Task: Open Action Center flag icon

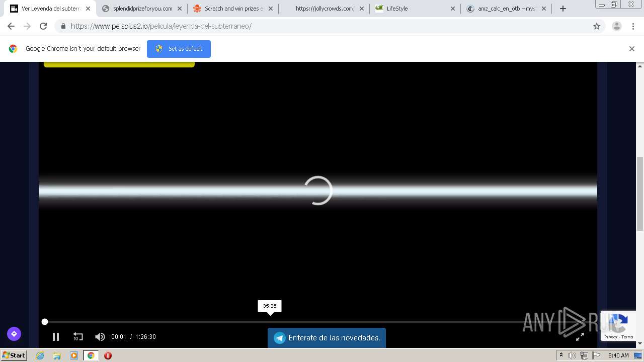Action: pos(596,355)
